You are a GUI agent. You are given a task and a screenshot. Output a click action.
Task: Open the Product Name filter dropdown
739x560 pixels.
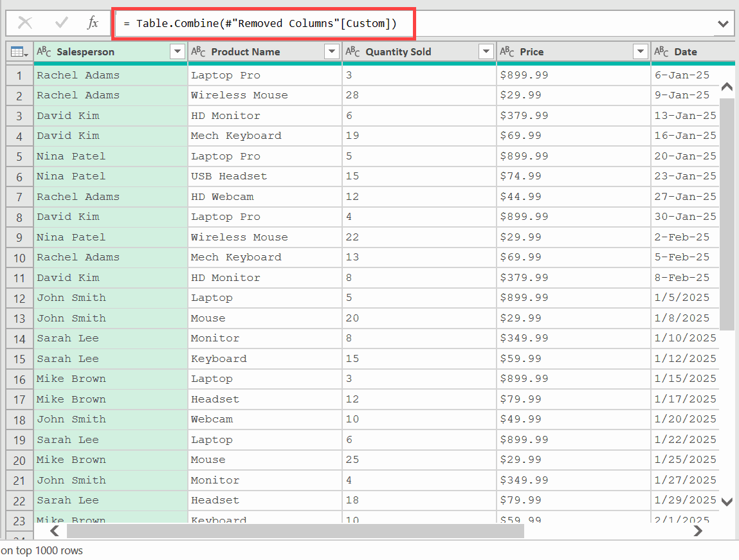coord(332,51)
